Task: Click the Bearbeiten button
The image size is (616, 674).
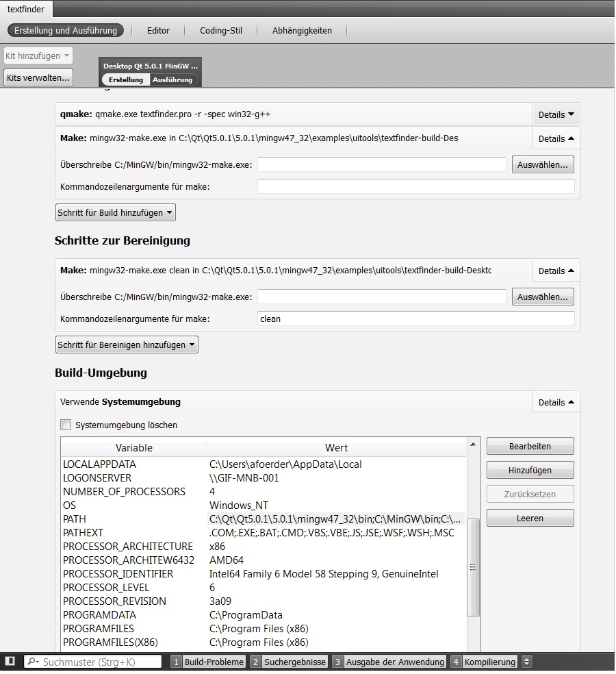Action: pyautogui.click(x=530, y=447)
